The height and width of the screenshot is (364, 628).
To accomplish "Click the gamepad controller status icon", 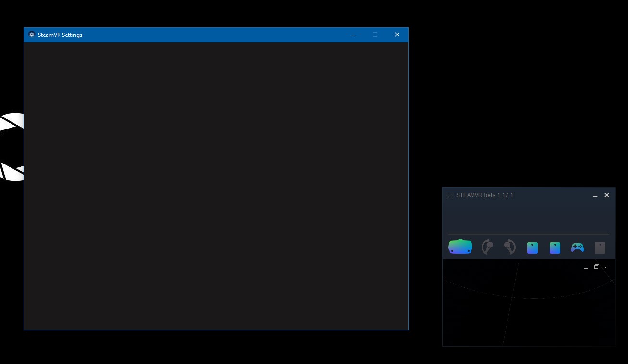I will [x=578, y=247].
